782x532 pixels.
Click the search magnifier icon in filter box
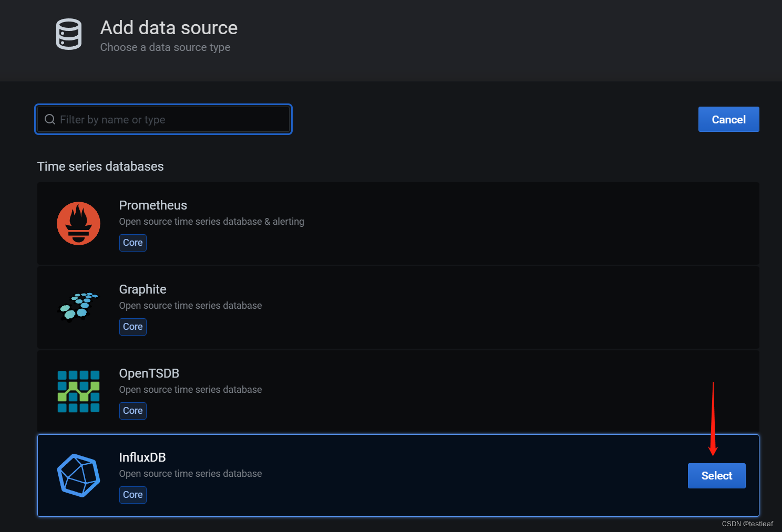tap(50, 119)
